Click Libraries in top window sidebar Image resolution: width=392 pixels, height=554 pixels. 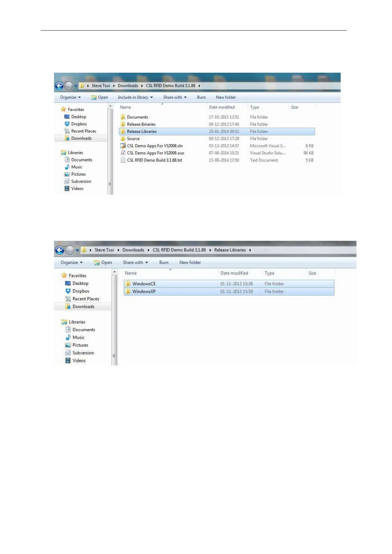tap(72, 153)
